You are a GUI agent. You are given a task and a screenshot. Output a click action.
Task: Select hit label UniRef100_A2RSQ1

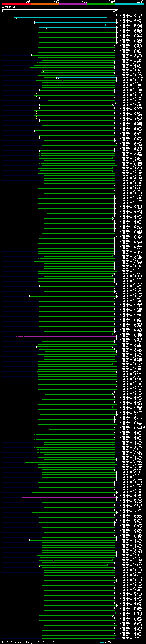[131, 610]
